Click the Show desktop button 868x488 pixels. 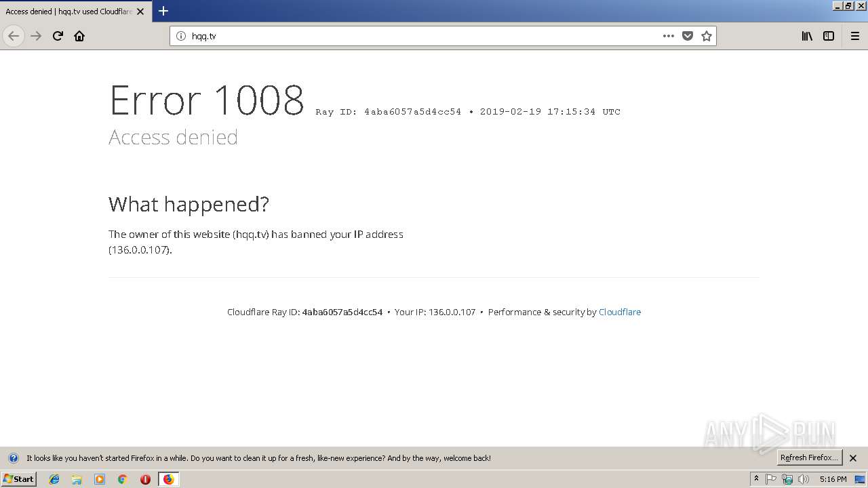coord(860,479)
